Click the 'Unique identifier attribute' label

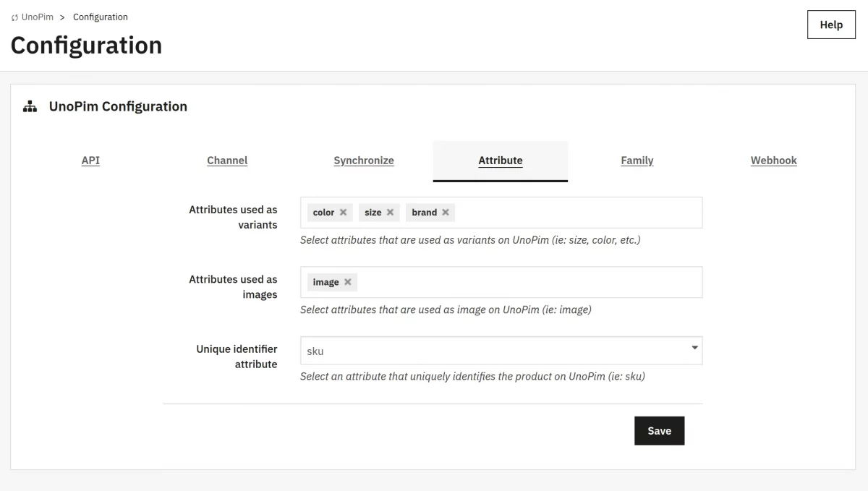(237, 356)
